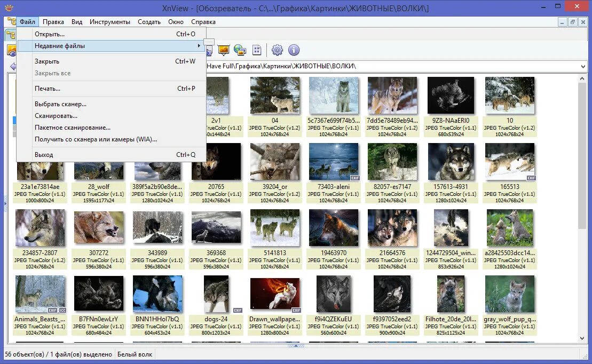Open the address path dropdown arrow
The width and height of the screenshot is (592, 364).
pos(583,67)
